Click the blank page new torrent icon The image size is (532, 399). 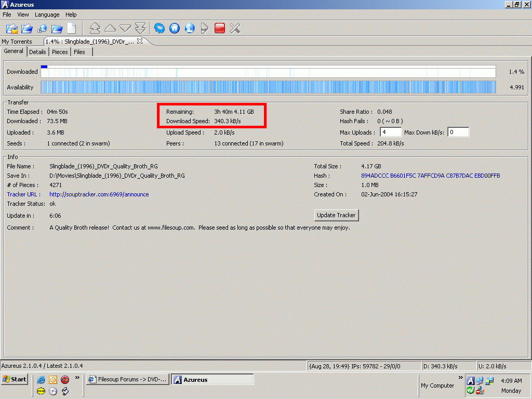[72, 29]
